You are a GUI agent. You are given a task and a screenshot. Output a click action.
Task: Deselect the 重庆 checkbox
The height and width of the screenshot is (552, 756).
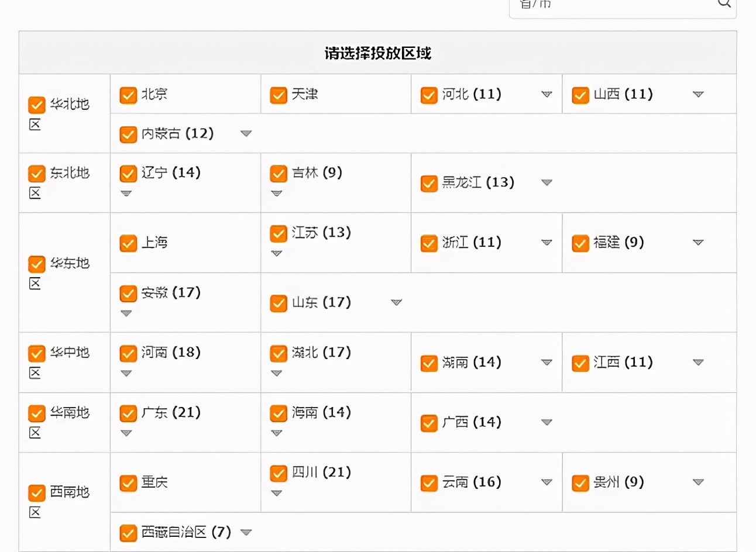128,483
